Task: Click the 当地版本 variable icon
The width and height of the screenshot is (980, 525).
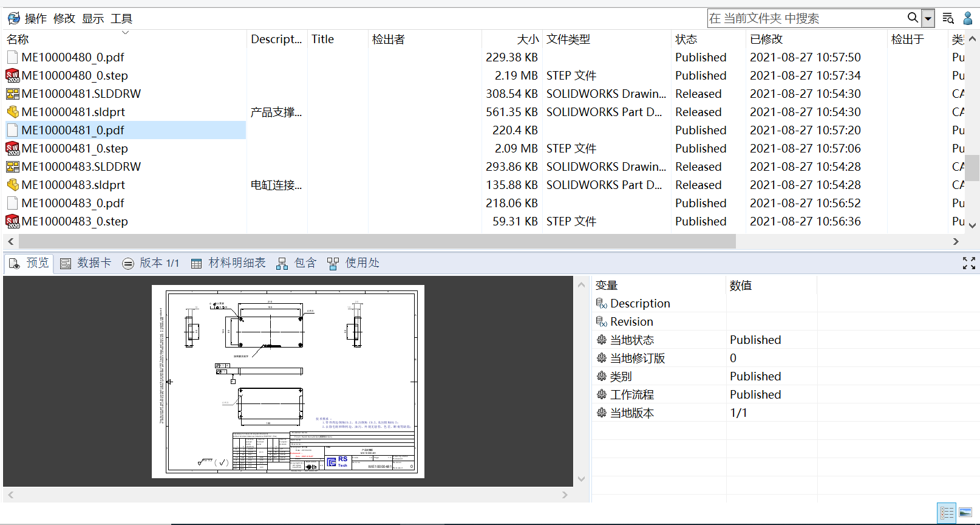Action: coord(602,413)
